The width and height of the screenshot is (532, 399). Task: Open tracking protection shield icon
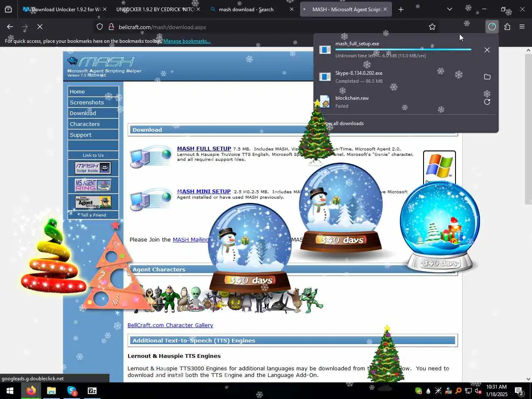(x=100, y=27)
